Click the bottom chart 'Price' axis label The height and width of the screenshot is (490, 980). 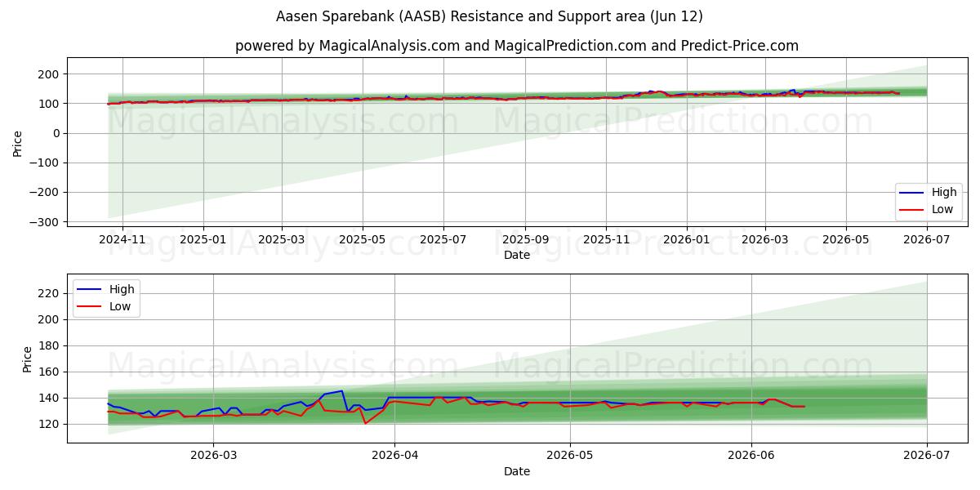tap(28, 358)
